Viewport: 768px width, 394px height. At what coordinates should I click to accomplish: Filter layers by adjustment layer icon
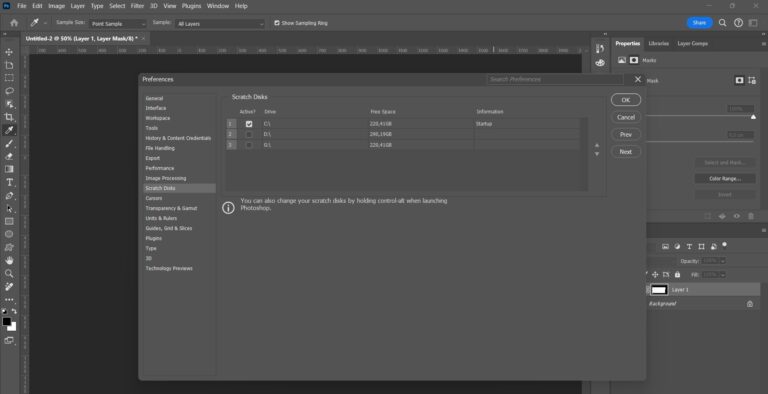point(677,246)
